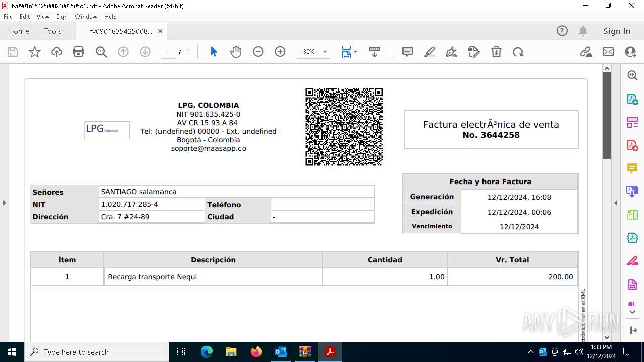The width and height of the screenshot is (644, 362).
Task: Zoom in with the plus circle
Action: click(x=280, y=52)
